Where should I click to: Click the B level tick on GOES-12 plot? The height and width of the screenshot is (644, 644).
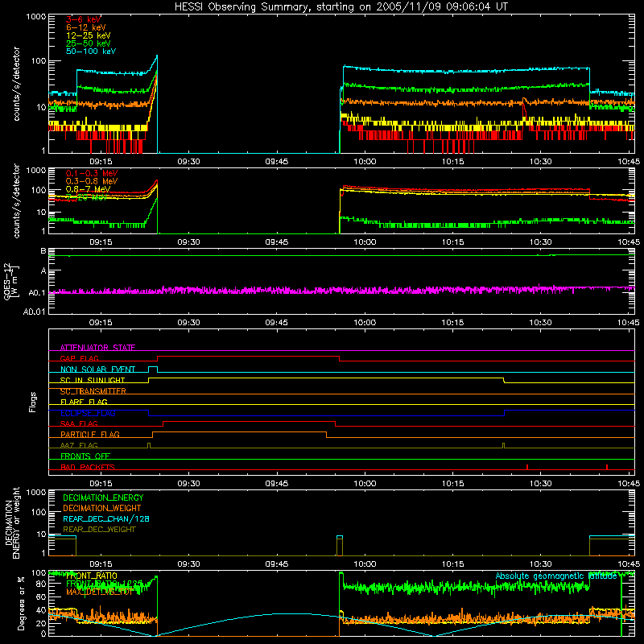pyautogui.click(x=43, y=251)
